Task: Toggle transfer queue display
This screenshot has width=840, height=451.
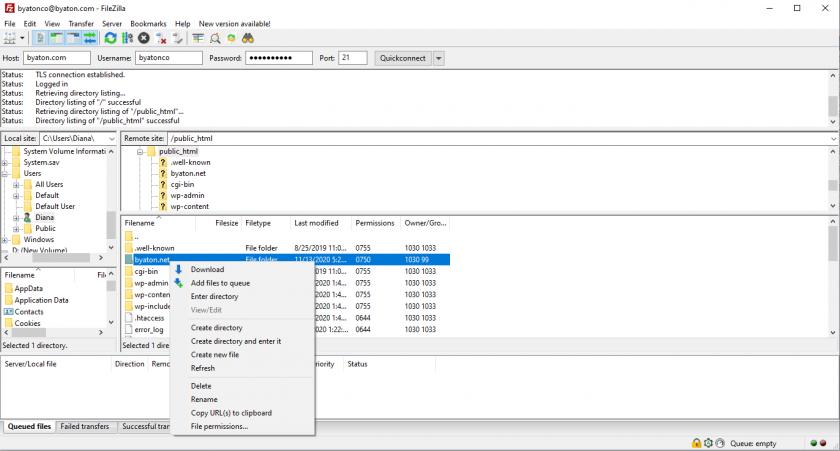Action: (89, 38)
